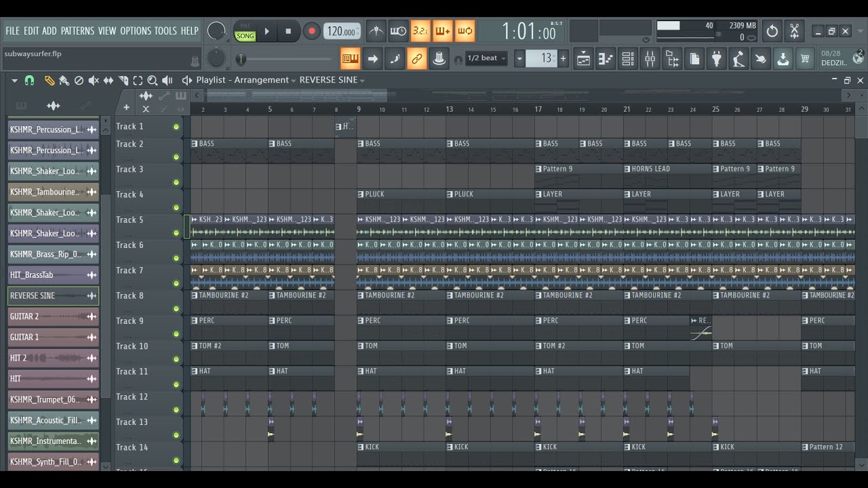Open the tempo tapper icon
The image size is (868, 488).
(738, 59)
